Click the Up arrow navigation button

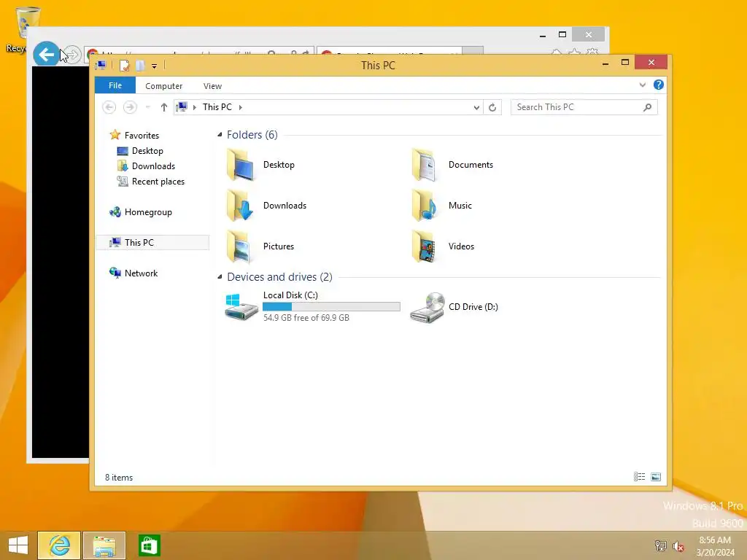pos(164,108)
